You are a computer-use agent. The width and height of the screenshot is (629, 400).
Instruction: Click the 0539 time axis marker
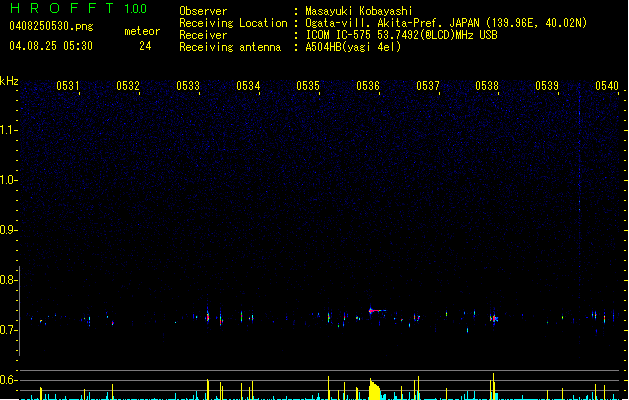click(547, 86)
